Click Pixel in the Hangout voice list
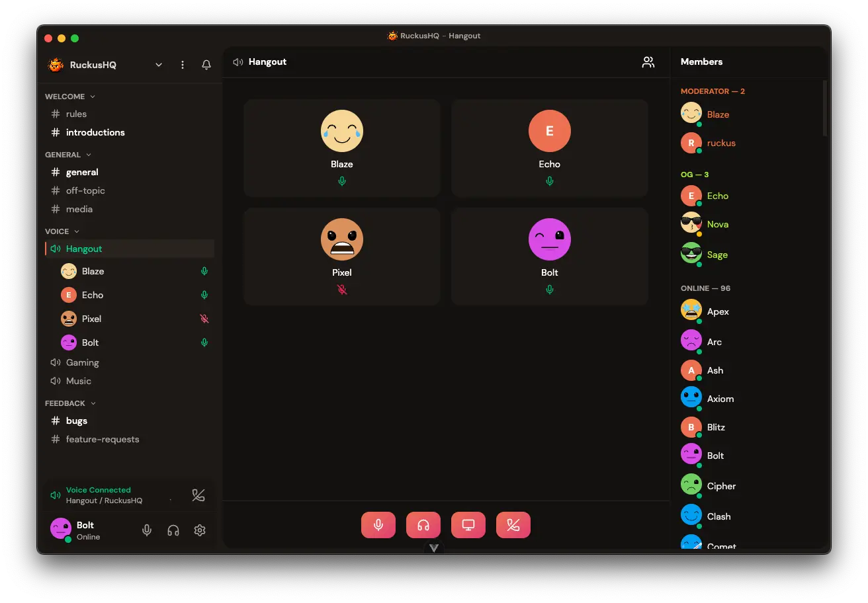The width and height of the screenshot is (868, 603). pyautogui.click(x=135, y=319)
